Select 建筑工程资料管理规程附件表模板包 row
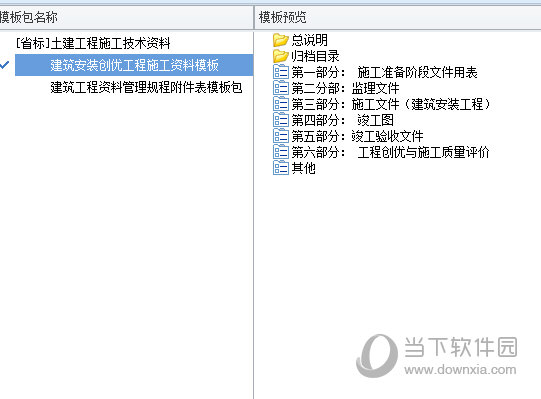The width and height of the screenshot is (541, 399). click(146, 87)
